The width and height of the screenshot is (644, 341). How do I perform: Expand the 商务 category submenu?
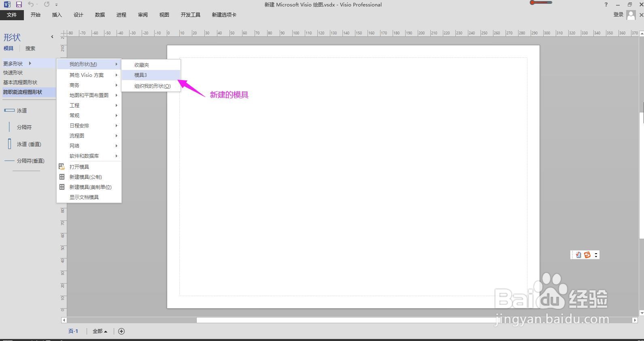89,85
